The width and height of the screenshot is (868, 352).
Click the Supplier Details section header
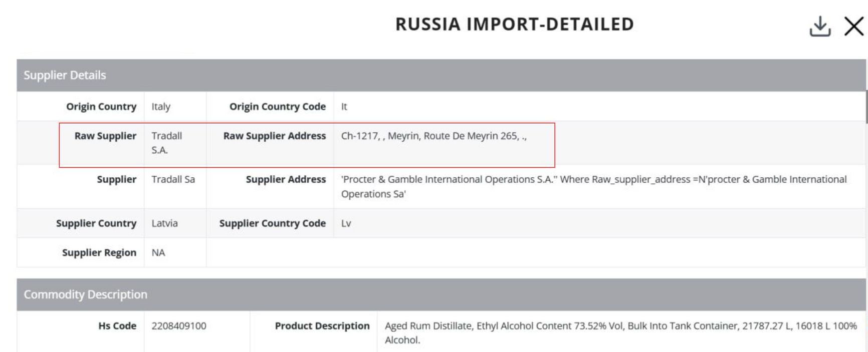click(65, 75)
